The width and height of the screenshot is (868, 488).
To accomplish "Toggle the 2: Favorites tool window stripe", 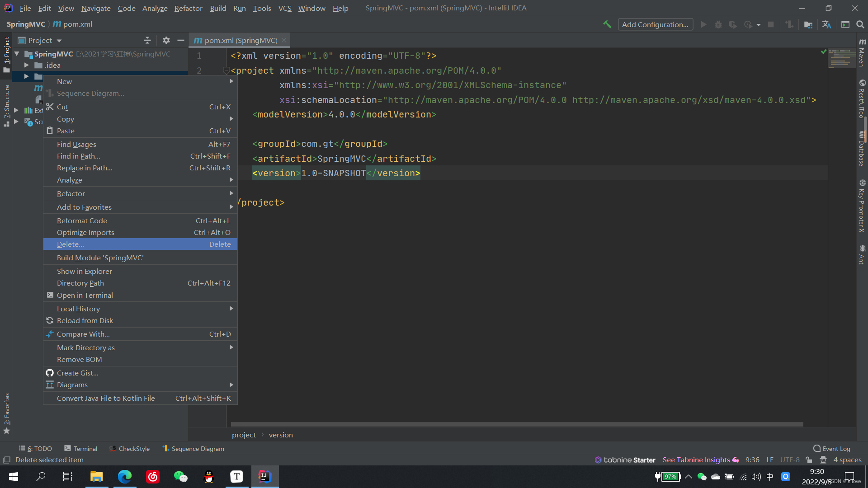I will [x=6, y=413].
